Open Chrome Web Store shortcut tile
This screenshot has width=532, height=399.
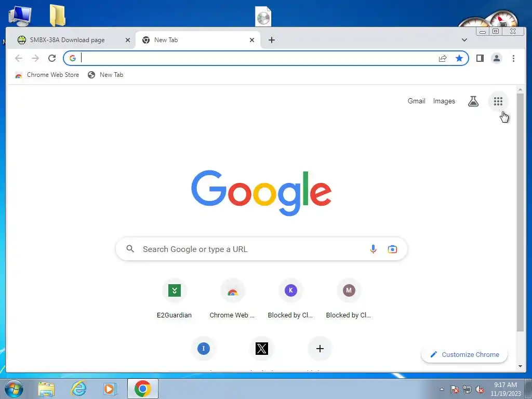click(x=232, y=290)
